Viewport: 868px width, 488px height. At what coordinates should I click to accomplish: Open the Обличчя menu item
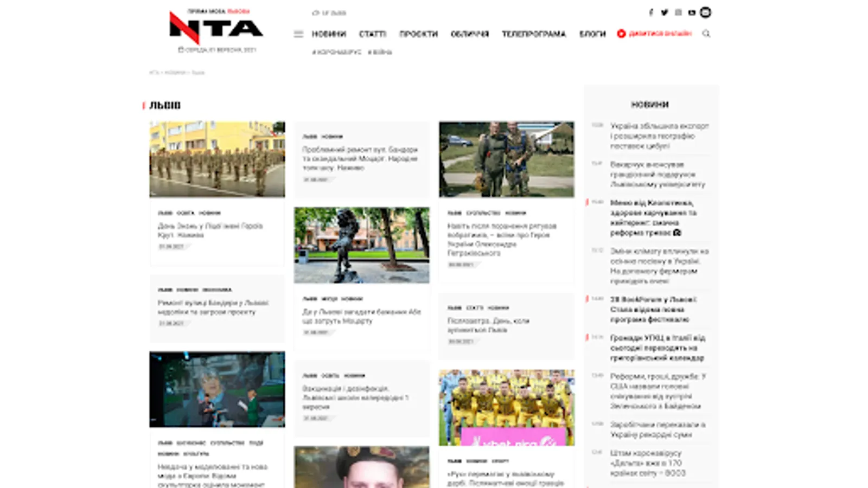tap(470, 34)
